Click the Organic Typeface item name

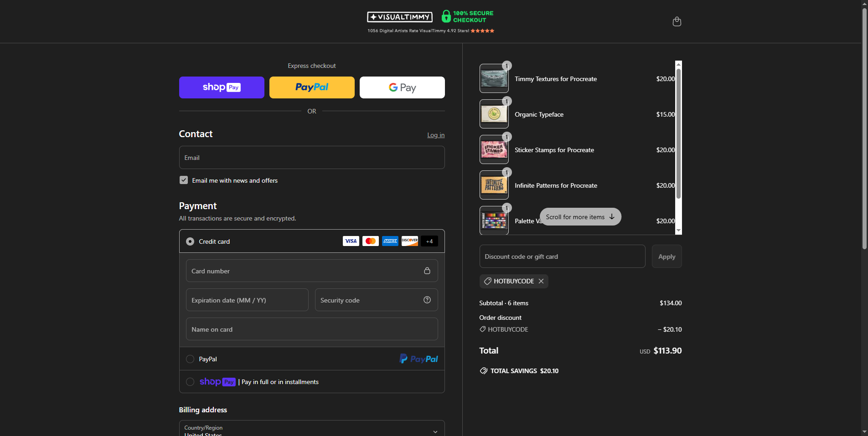coord(539,114)
